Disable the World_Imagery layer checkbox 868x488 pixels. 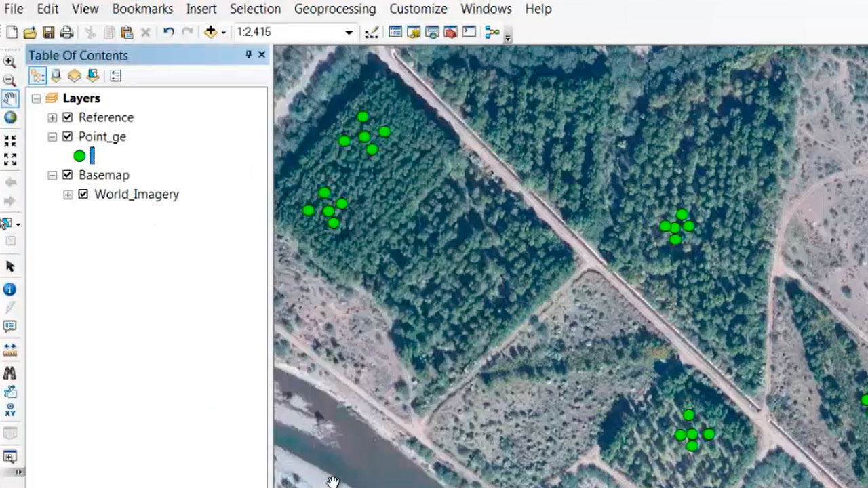point(83,194)
